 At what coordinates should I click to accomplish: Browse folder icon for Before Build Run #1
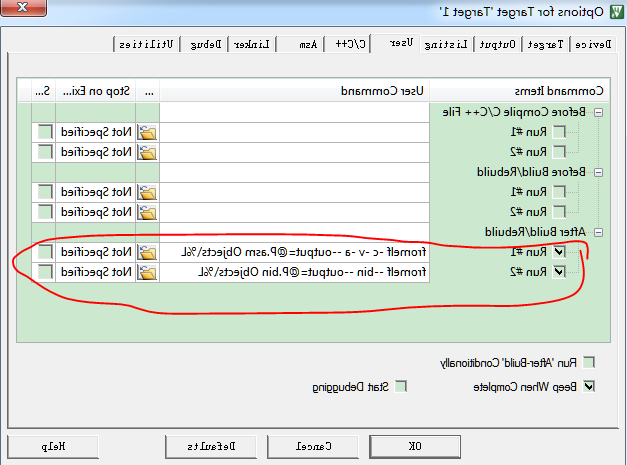(148, 192)
